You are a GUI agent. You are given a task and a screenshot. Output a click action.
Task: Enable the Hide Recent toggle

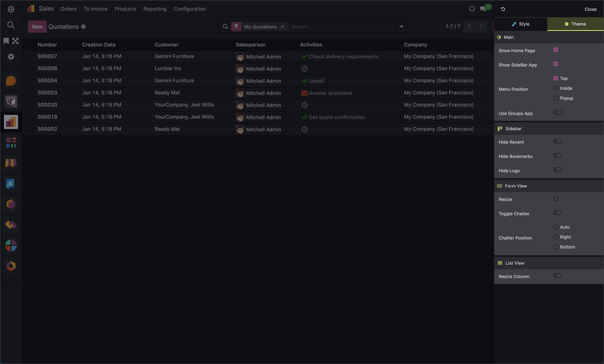click(558, 141)
